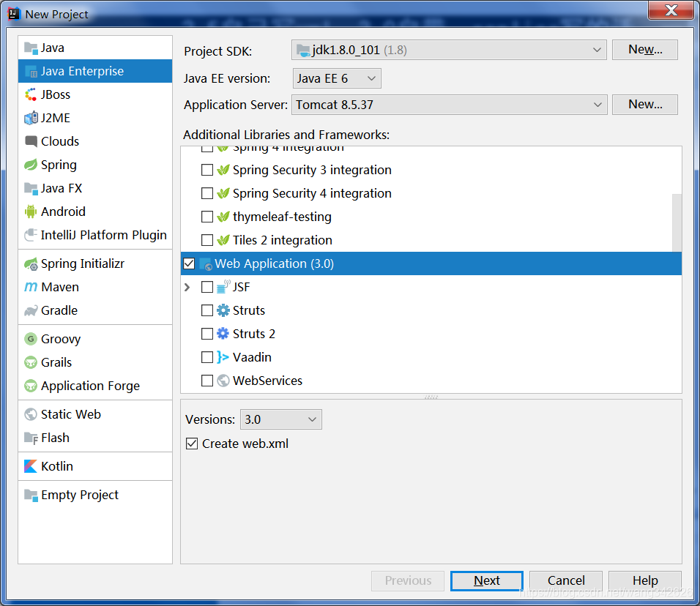Screen dimensions: 700x606
Task: Check the thymeleaf-testing checkbox
Action: 207,217
